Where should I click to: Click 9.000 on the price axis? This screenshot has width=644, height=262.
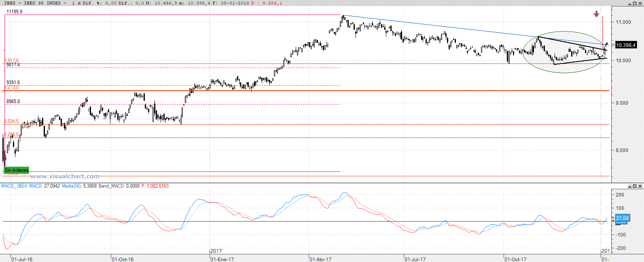tap(622, 103)
